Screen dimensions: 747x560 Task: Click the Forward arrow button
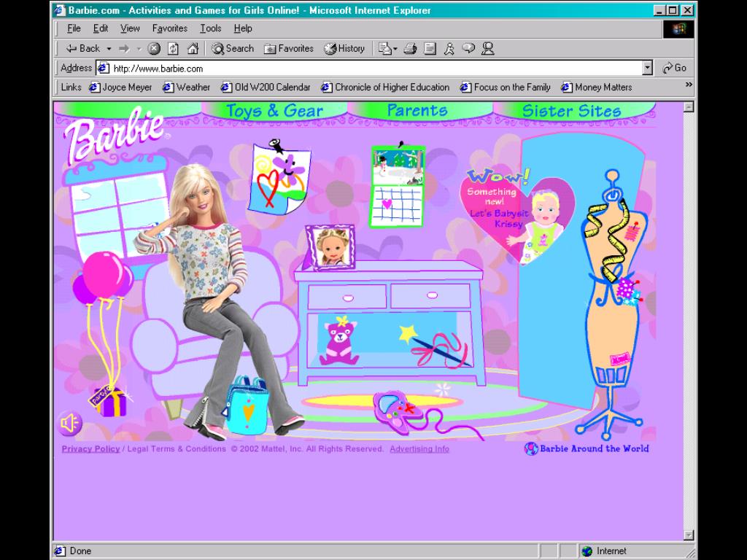click(124, 49)
